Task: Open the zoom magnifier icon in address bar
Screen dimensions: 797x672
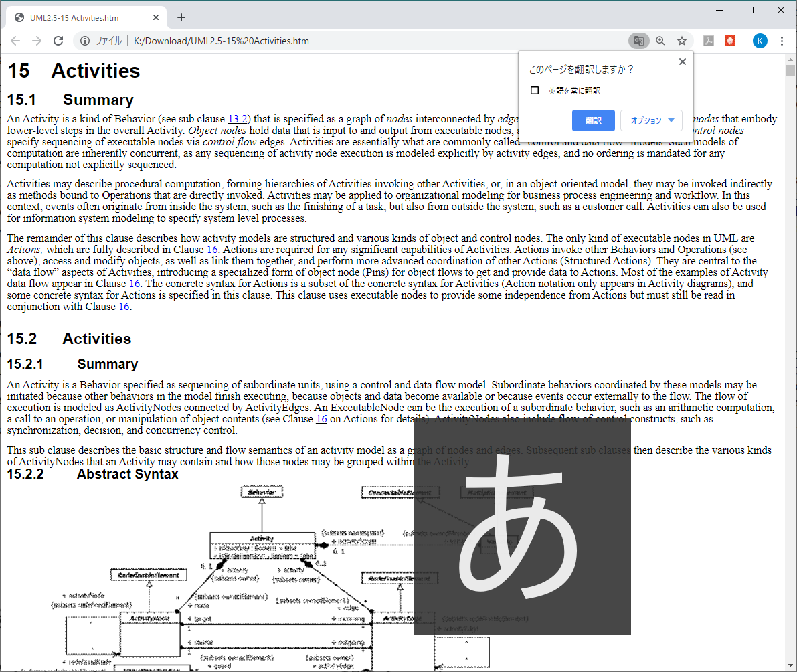Action: tap(660, 41)
